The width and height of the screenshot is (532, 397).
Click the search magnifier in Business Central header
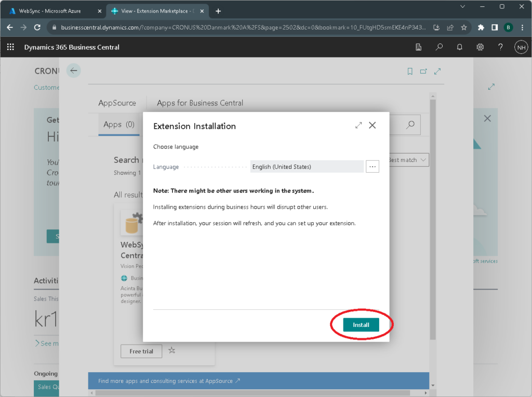pos(439,47)
